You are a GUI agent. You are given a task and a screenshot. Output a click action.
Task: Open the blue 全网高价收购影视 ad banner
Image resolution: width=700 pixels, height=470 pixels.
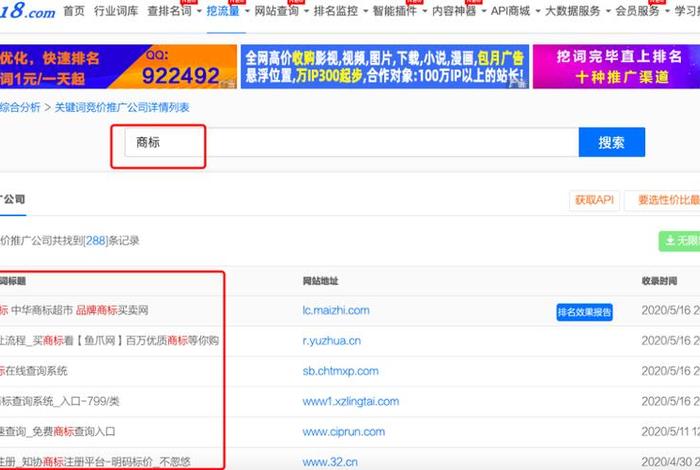(x=385, y=67)
